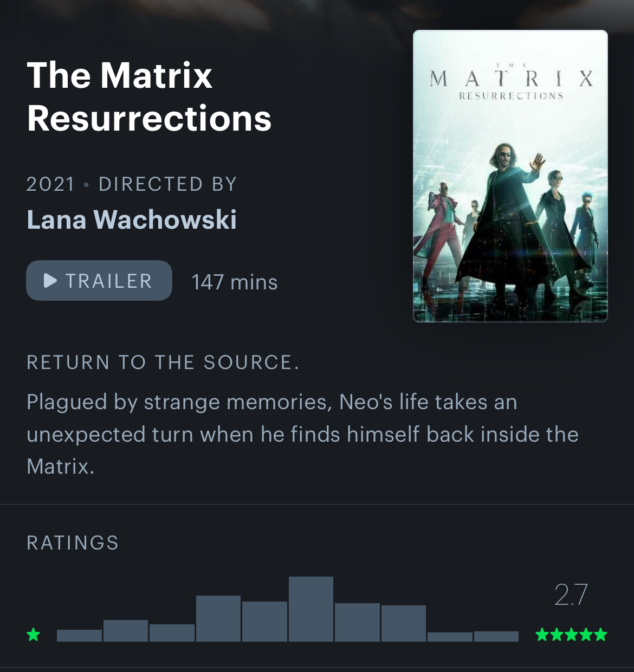Screen dimensions: 634x672
Task: Select the first half-star rating bar
Action: coord(79,636)
